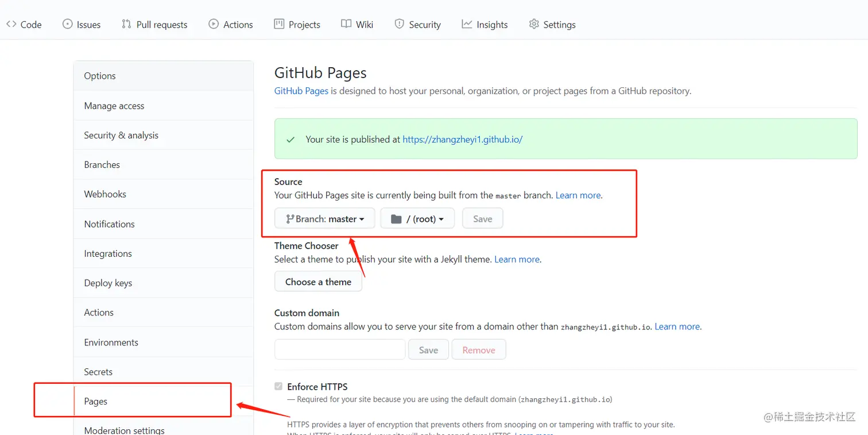
Task: Open the Code tab
Action: tap(24, 24)
